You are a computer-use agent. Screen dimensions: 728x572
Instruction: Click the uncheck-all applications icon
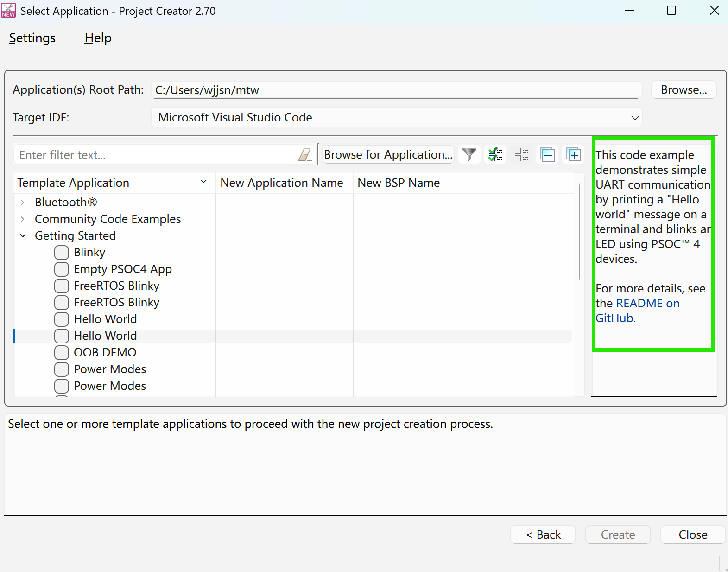[x=521, y=154]
